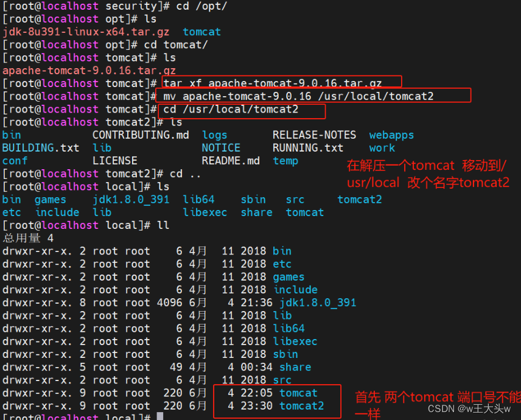Image resolution: width=521 pixels, height=420 pixels.
Task: Click the logs directory name
Action: 214,135
